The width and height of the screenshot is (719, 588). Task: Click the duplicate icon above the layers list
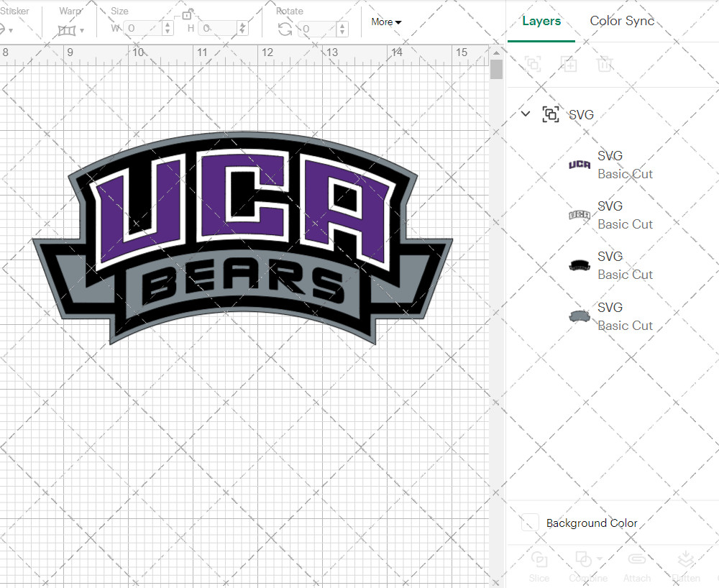coord(569,64)
